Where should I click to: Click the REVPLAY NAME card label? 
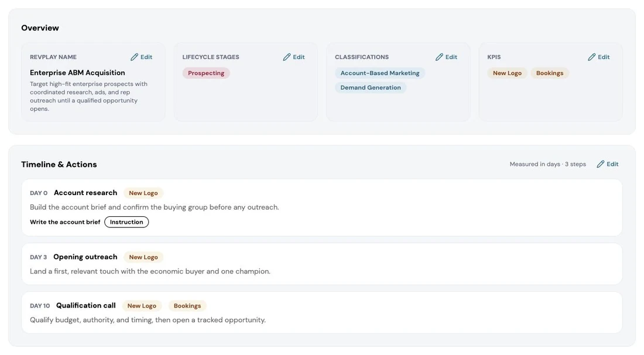[53, 57]
